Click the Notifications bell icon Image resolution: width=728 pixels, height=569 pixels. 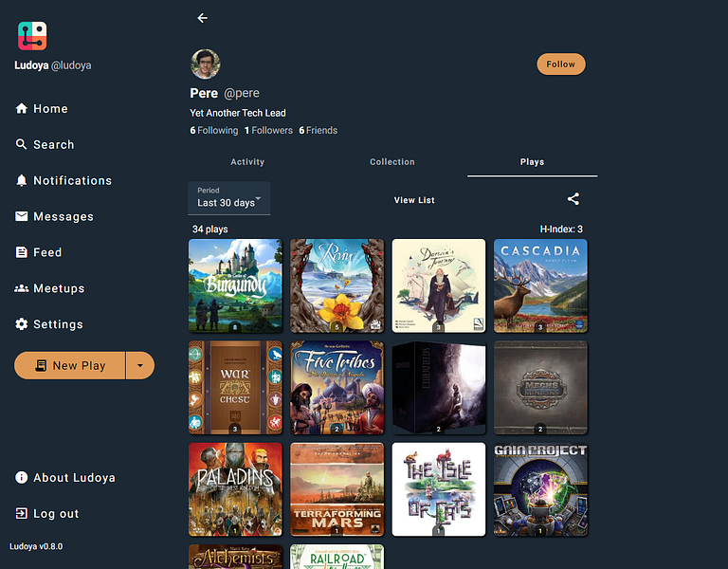(x=22, y=181)
